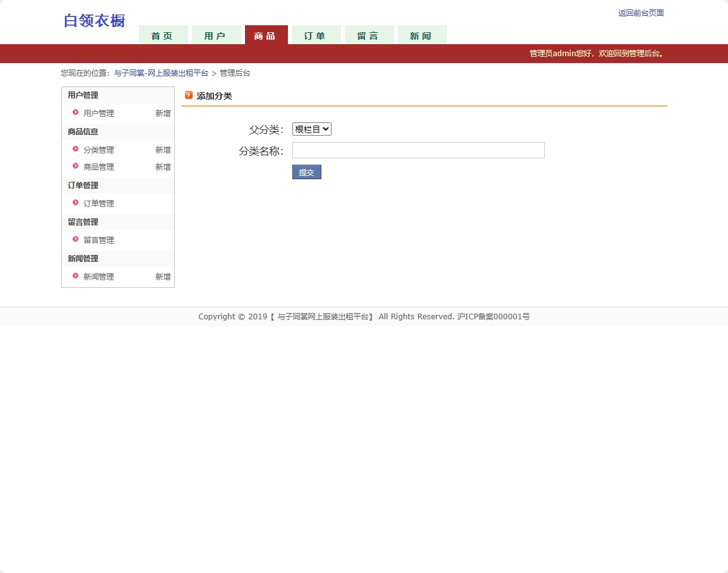Screen dimensions: 728x573
Task: Open 返回前台页面 link at top right
Action: 640,13
